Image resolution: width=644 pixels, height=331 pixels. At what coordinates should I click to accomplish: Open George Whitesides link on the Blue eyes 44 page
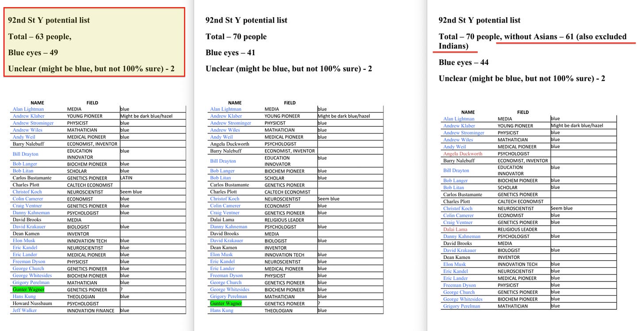point(463,299)
